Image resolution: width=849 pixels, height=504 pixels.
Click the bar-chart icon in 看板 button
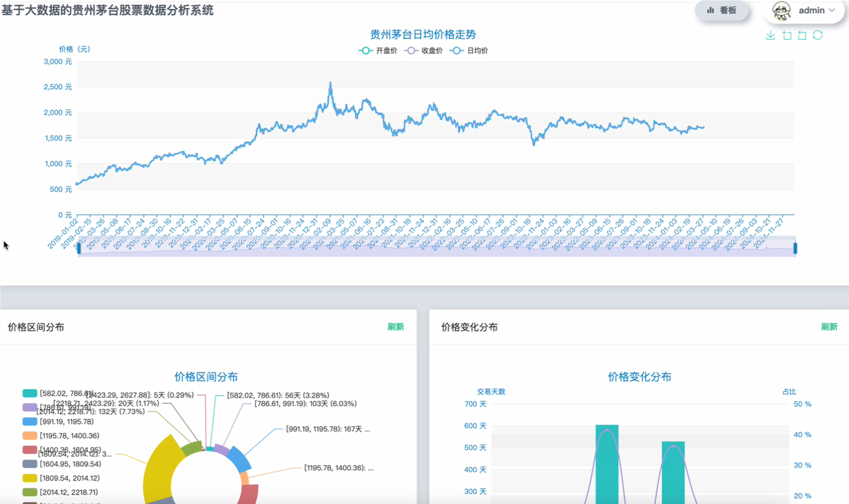[x=711, y=10]
